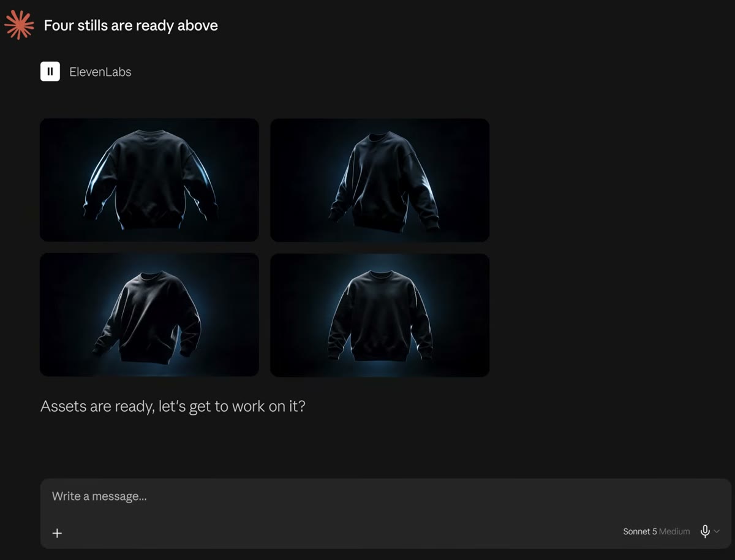Image resolution: width=735 pixels, height=560 pixels.
Task: Click the 'Assets are ready' message text
Action: click(173, 406)
